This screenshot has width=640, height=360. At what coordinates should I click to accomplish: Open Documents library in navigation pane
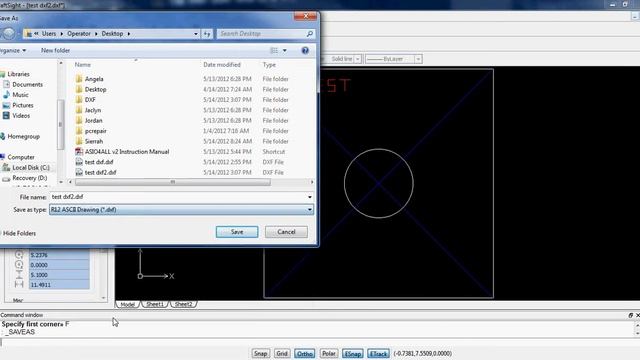click(27, 84)
